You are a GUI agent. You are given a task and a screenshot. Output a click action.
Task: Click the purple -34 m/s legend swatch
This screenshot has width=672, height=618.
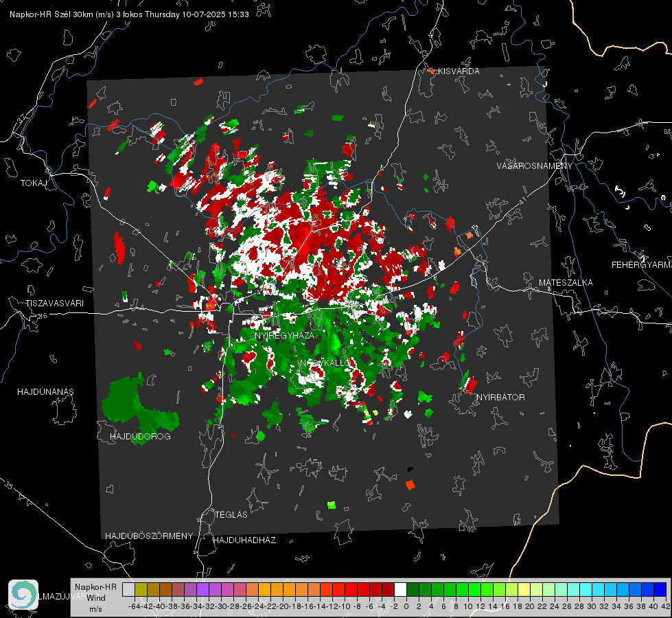click(x=202, y=590)
